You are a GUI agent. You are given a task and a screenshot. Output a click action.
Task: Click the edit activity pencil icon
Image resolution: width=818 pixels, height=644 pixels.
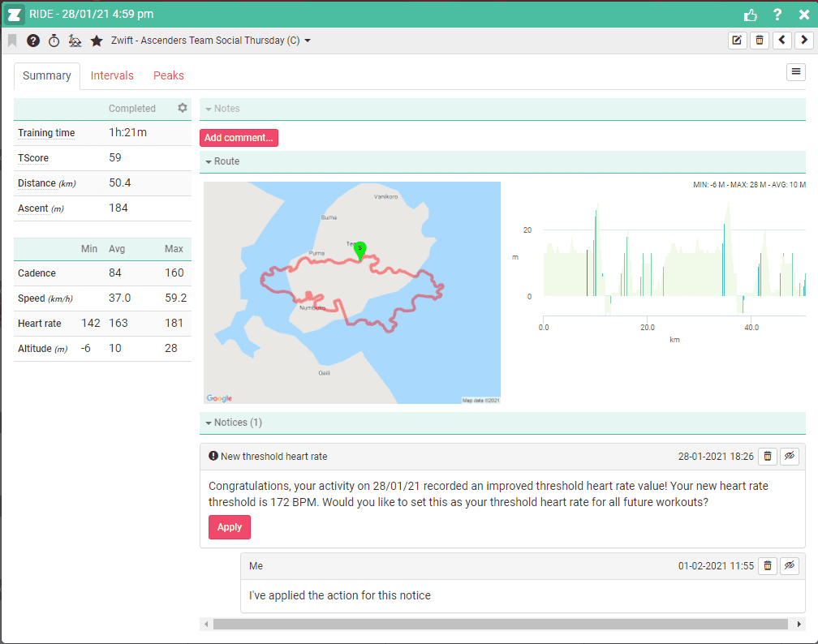(737, 41)
